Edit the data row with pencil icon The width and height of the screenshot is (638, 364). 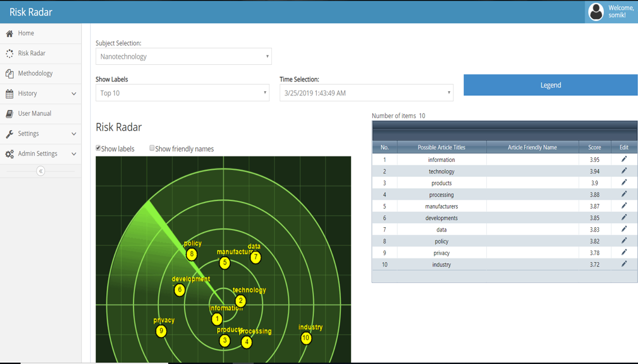(x=624, y=229)
